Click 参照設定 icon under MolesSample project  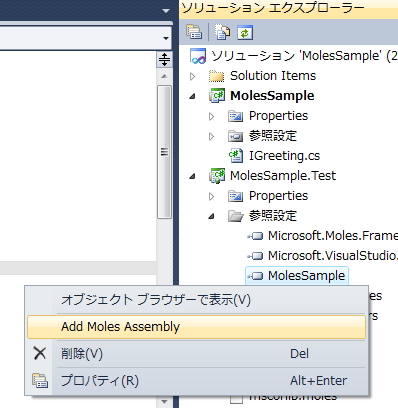pos(236,136)
